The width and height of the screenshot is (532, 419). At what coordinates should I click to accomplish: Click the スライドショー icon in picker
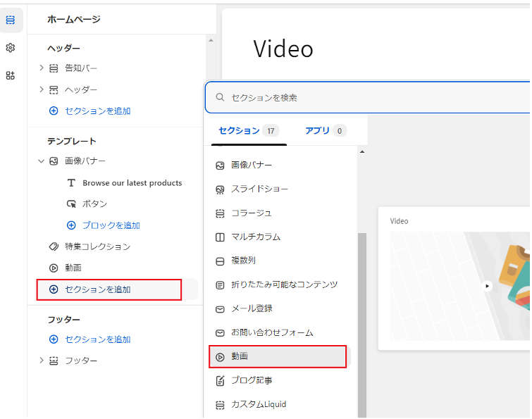coord(220,190)
